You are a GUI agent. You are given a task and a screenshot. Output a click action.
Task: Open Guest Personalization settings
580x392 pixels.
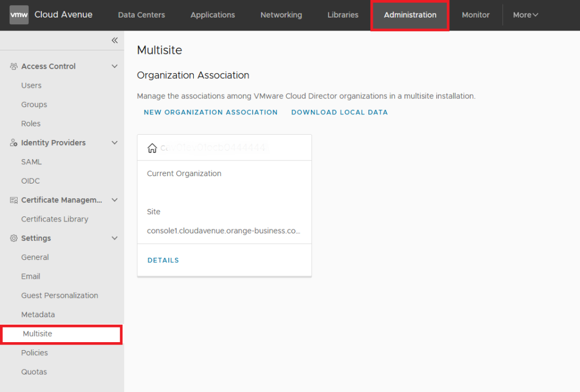click(59, 296)
